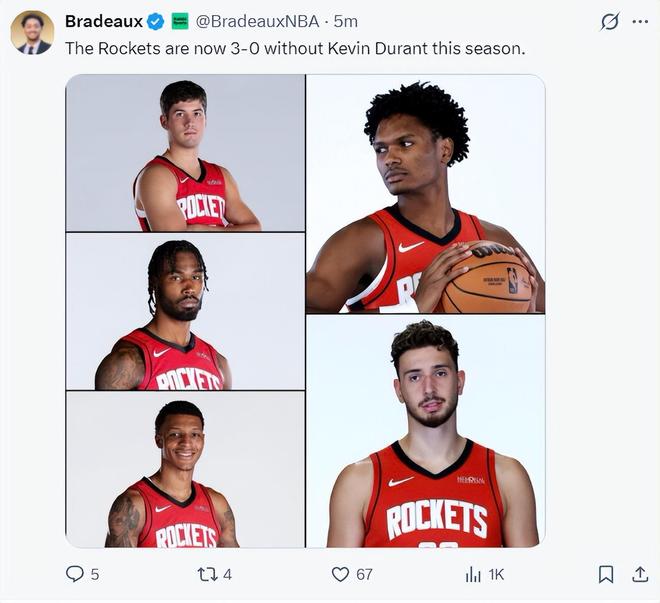Click the Grok slashed-circle icon
660x603 pixels.
coord(609,21)
